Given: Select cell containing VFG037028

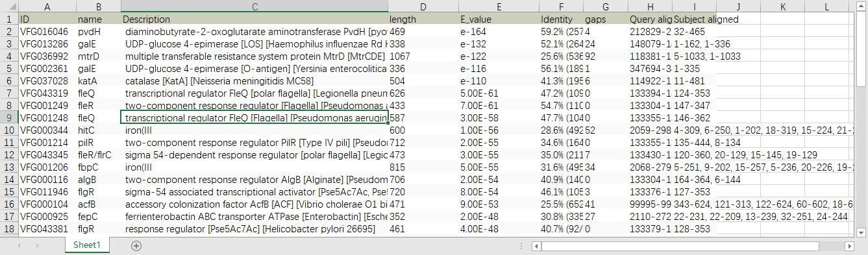Looking at the screenshot, I should click(47, 80).
